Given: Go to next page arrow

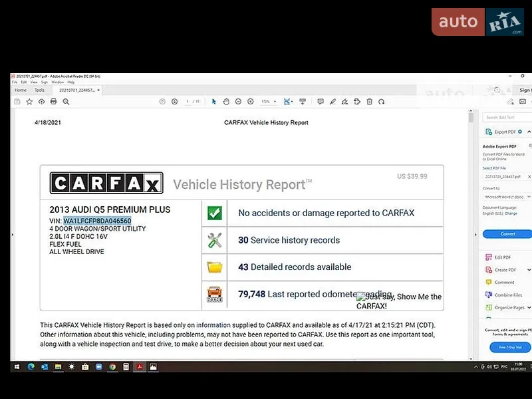Looking at the screenshot, I should 174,102.
